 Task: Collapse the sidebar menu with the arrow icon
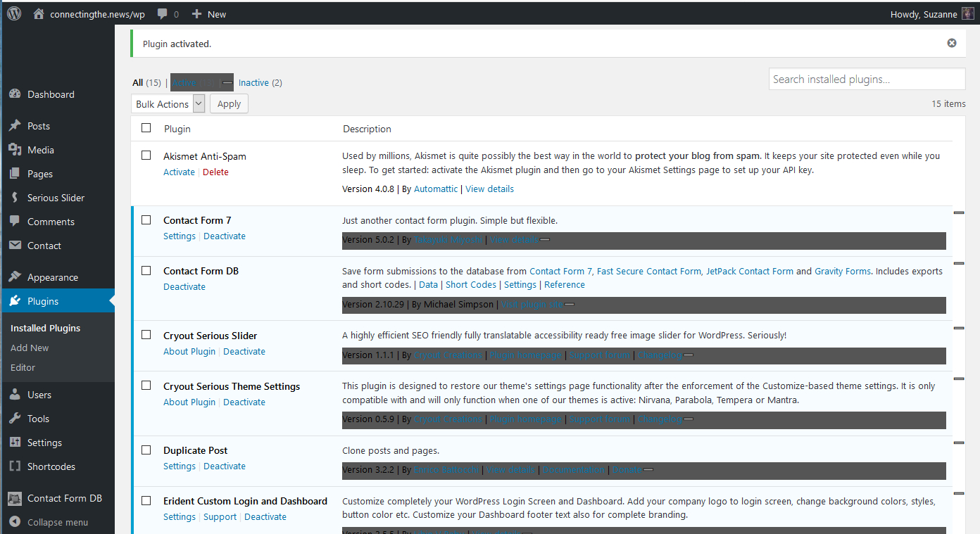pos(15,522)
